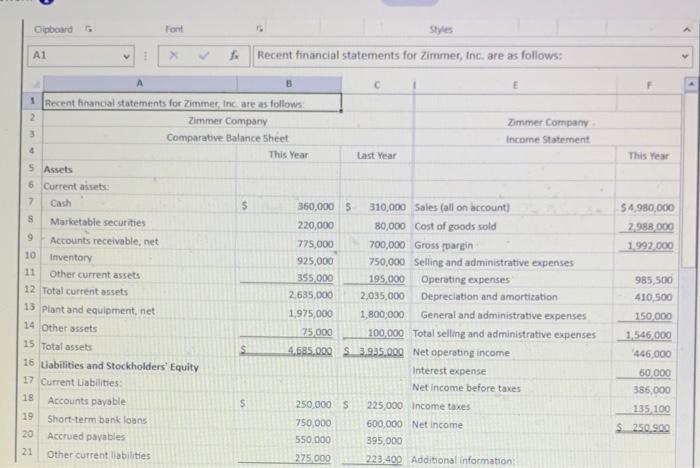Click Other current liabilities label
This screenshot has height=468, width=700.
click(x=99, y=455)
